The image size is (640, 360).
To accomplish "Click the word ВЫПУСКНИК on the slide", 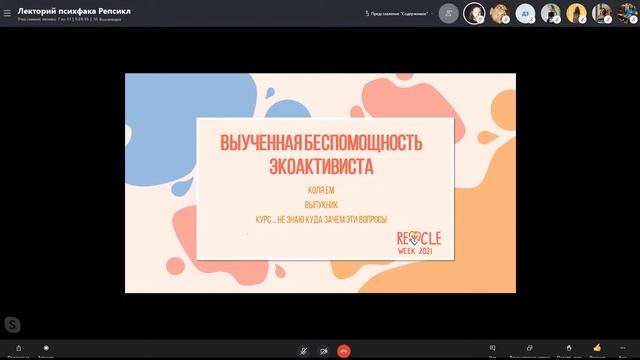I will tap(321, 205).
